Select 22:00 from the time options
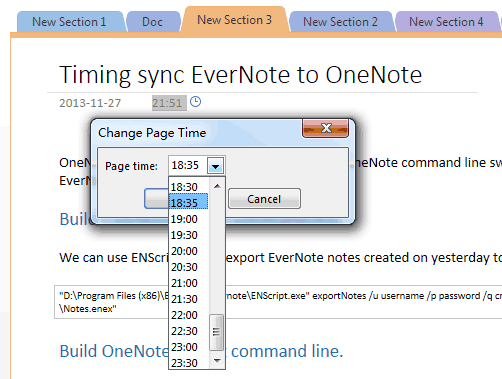The width and height of the screenshot is (502, 379). point(189,315)
